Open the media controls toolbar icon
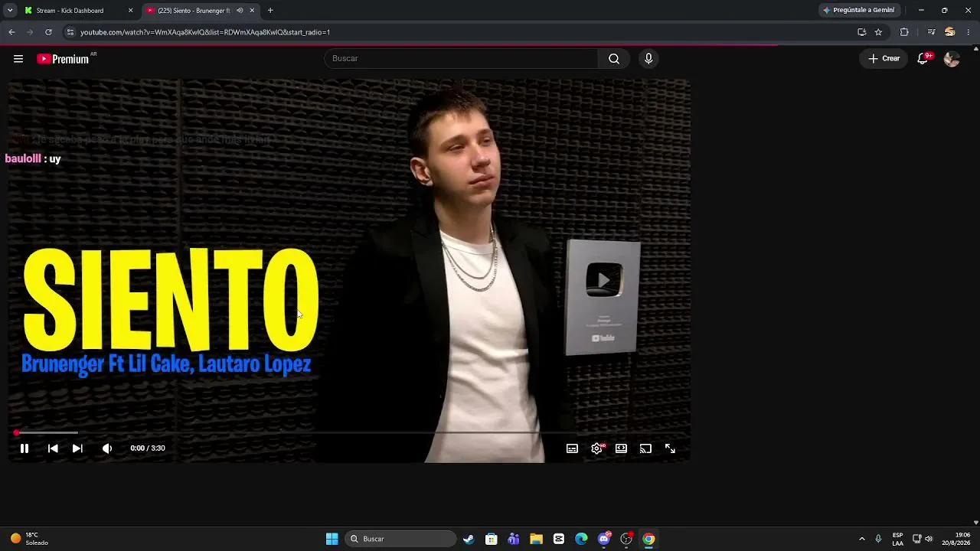The image size is (980, 551). (931, 32)
